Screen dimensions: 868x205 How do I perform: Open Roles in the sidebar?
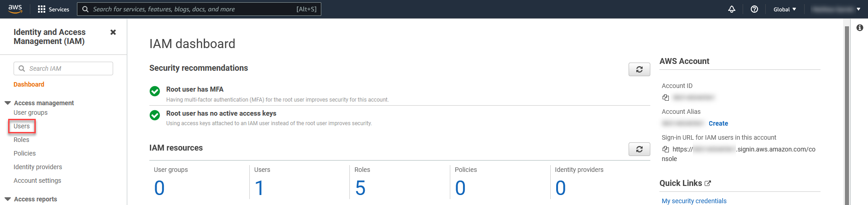pos(21,140)
